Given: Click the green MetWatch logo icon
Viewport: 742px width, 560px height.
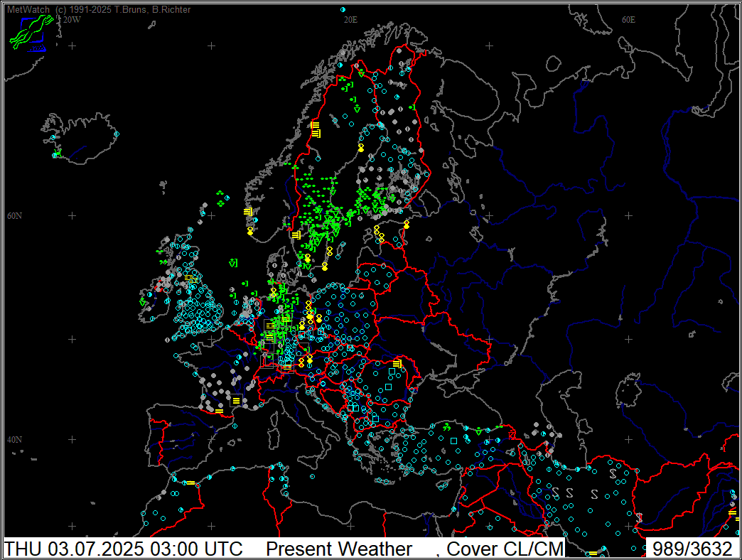Looking at the screenshot, I should [x=31, y=32].
